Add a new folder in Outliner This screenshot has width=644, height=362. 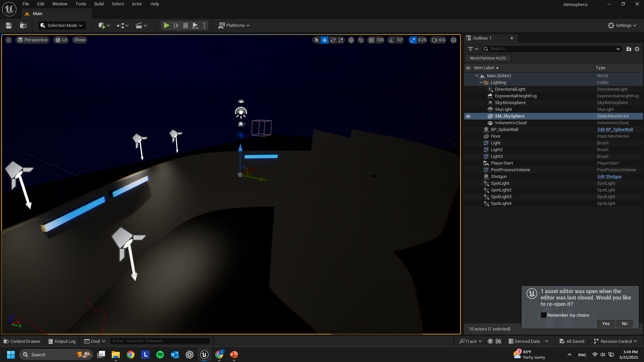tap(629, 49)
